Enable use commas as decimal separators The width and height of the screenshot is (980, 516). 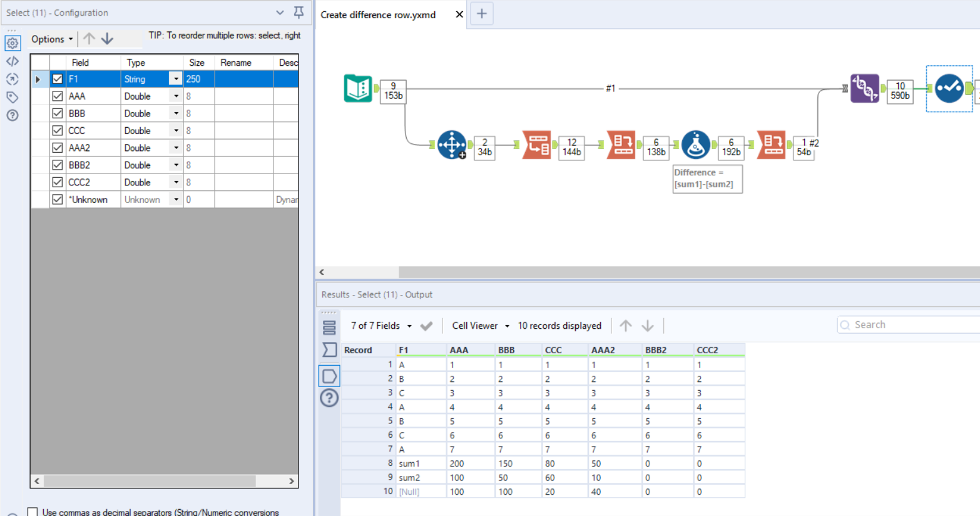(x=33, y=512)
